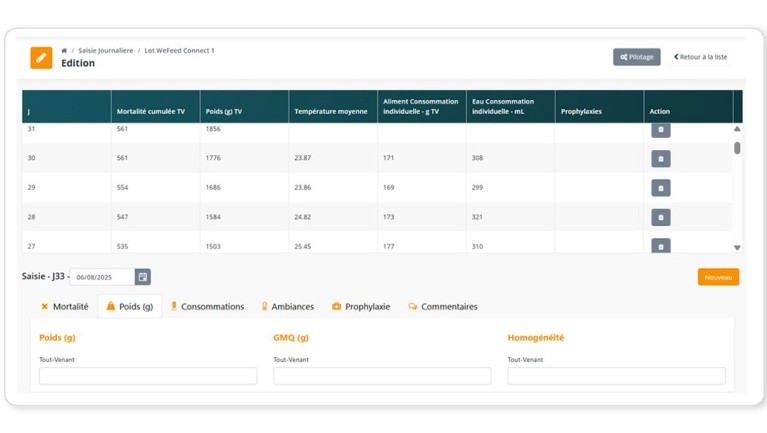Click the Homogénéité Tout-Venant input

click(616, 376)
